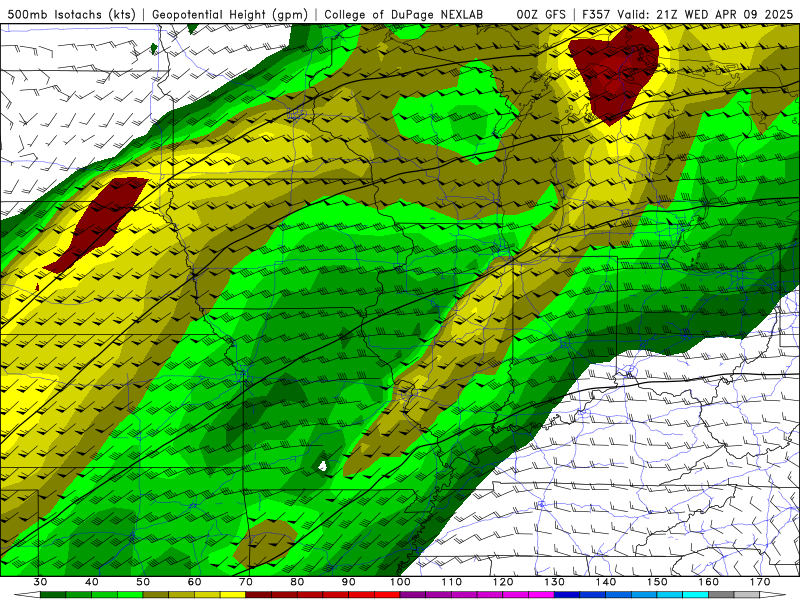Click the dark green 30-35 kt legend swatch
This screenshot has height=600, width=800.
click(x=53, y=595)
